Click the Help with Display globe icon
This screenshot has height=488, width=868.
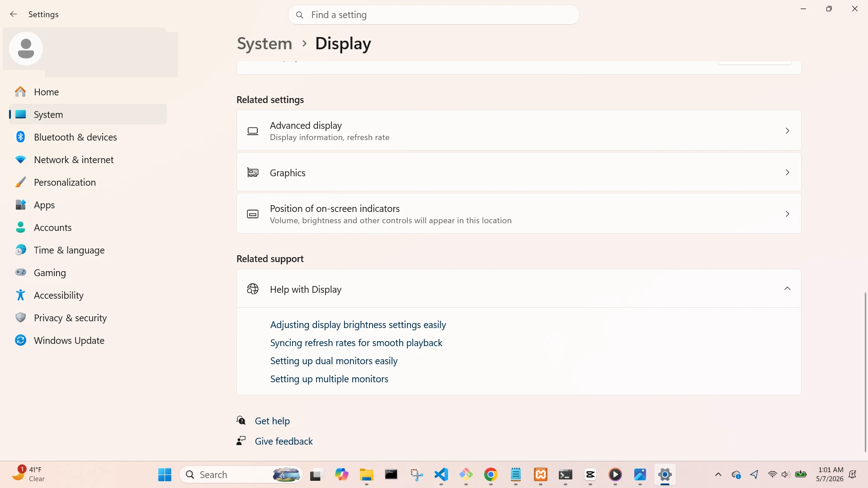pos(253,289)
